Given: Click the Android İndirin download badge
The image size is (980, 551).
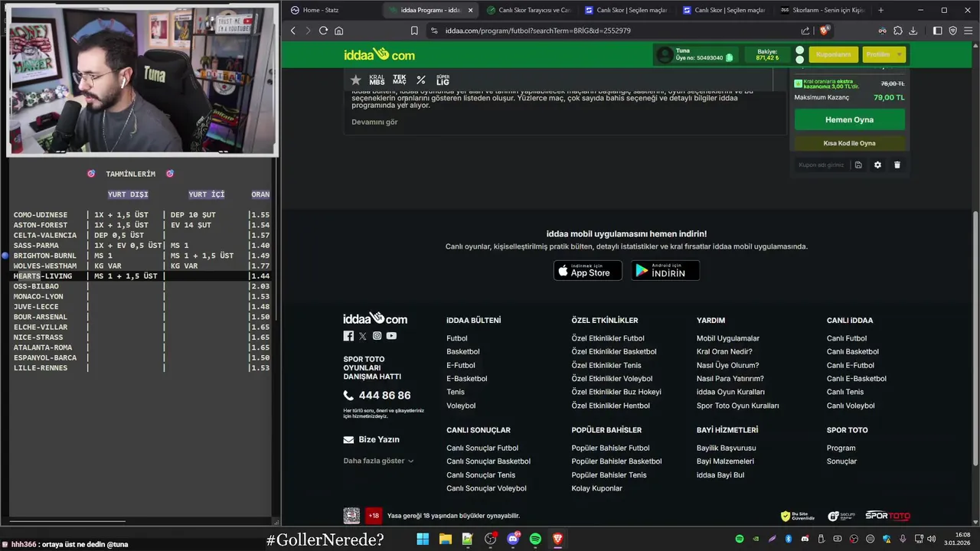Looking at the screenshot, I should pos(665,271).
